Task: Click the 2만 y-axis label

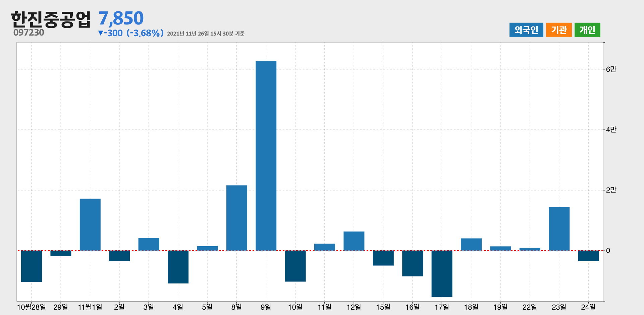Action: pyautogui.click(x=611, y=190)
